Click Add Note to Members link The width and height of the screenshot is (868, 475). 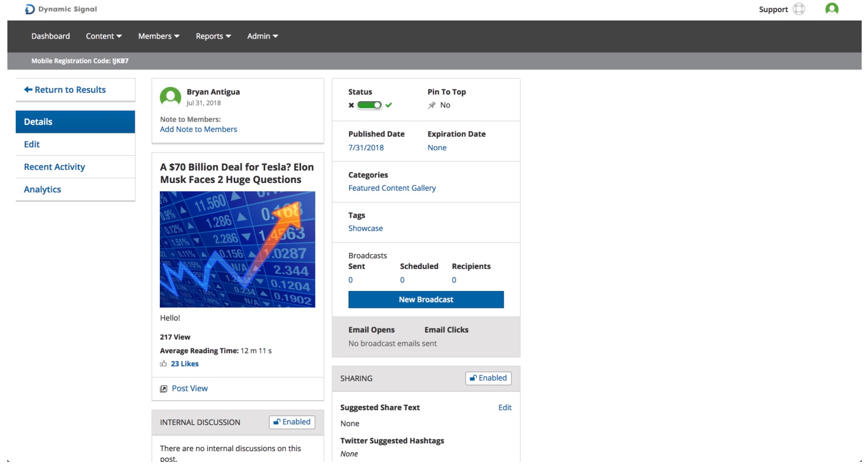click(198, 129)
